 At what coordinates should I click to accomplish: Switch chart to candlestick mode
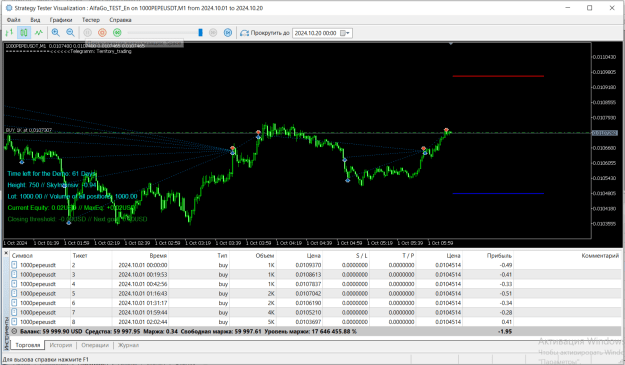(24, 33)
